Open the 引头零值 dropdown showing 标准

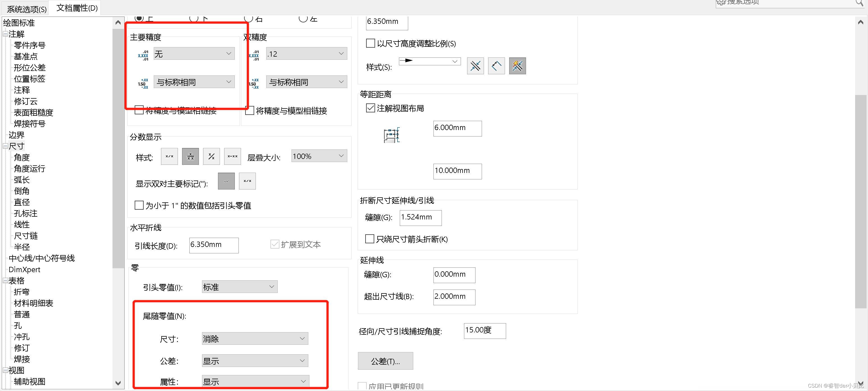coord(239,287)
